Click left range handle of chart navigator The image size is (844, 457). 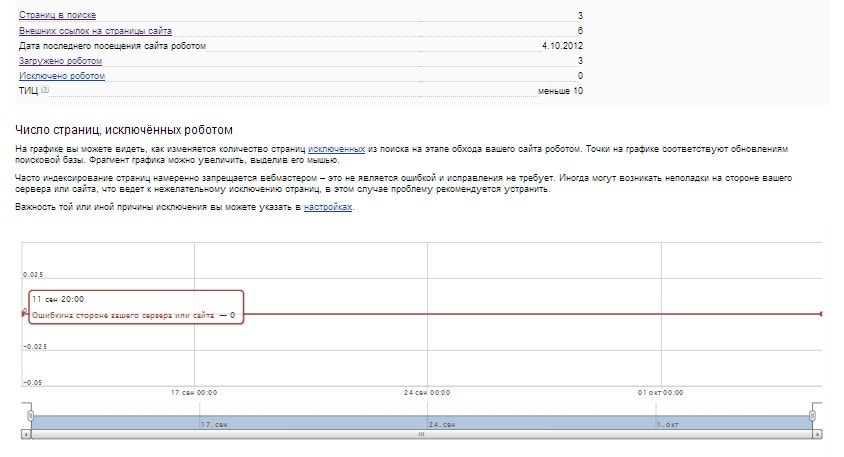30,415
